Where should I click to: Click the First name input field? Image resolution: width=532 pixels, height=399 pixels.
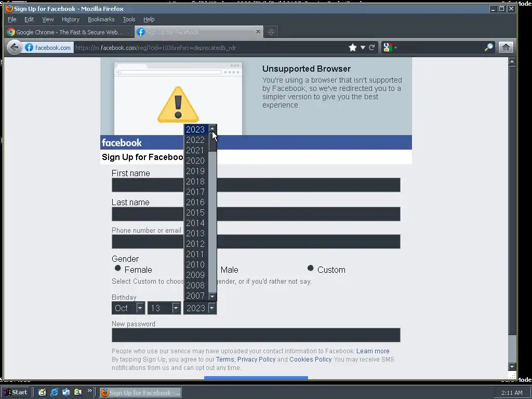(256, 185)
